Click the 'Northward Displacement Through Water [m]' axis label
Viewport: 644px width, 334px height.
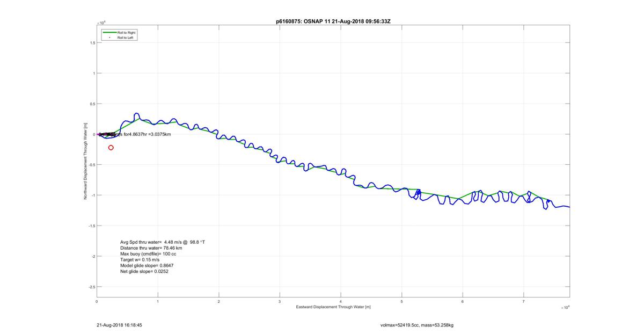click(x=85, y=162)
